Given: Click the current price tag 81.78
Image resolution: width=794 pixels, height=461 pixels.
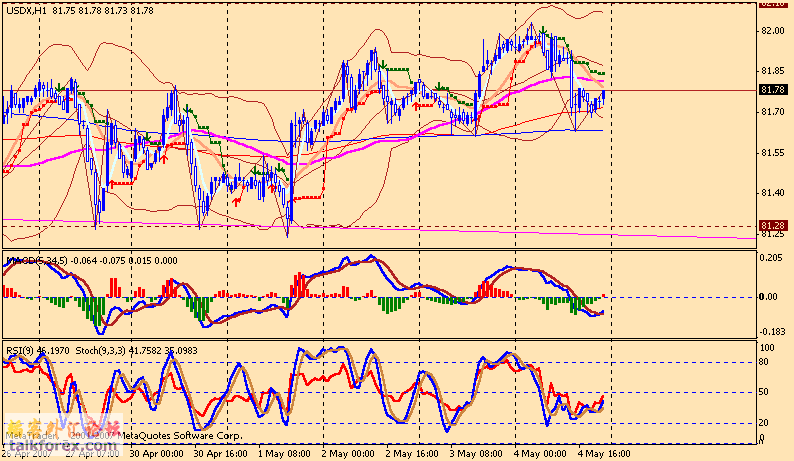Looking at the screenshot, I should coord(773,90).
